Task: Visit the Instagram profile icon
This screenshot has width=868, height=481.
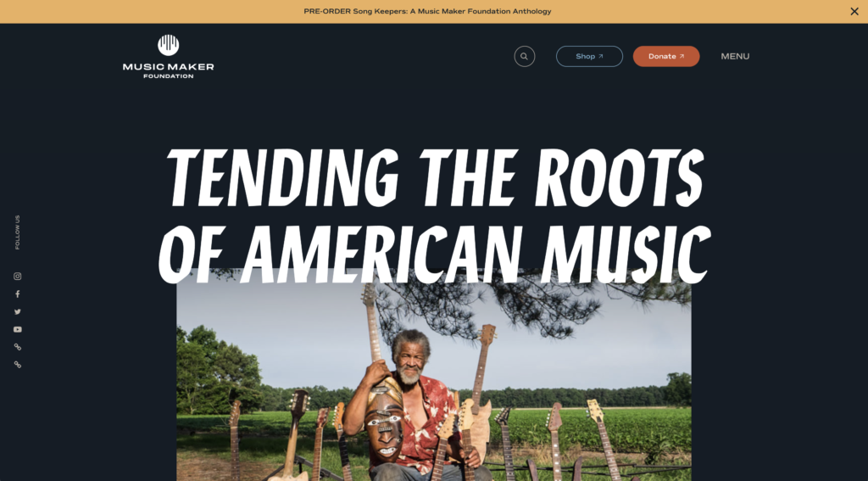Action: tap(18, 276)
